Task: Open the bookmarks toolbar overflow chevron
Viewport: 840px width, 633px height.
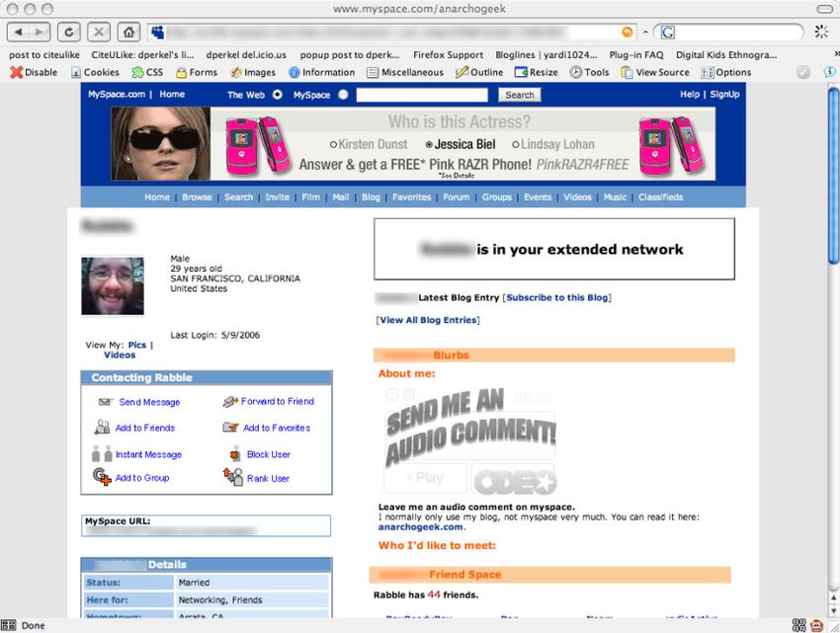Action: click(x=836, y=54)
